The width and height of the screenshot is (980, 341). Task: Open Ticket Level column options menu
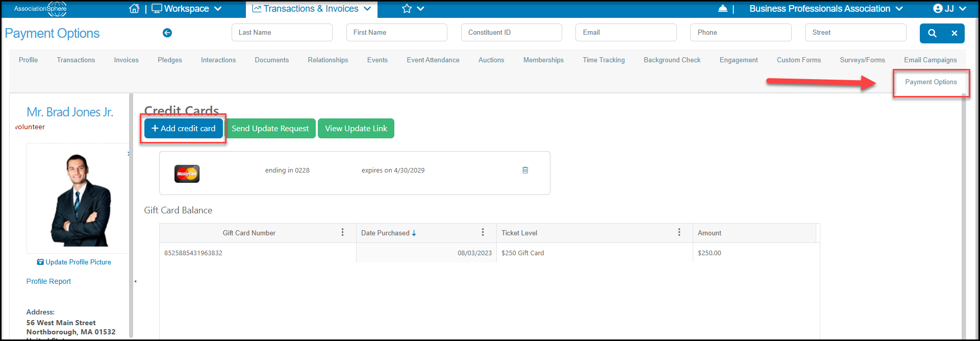pos(679,232)
